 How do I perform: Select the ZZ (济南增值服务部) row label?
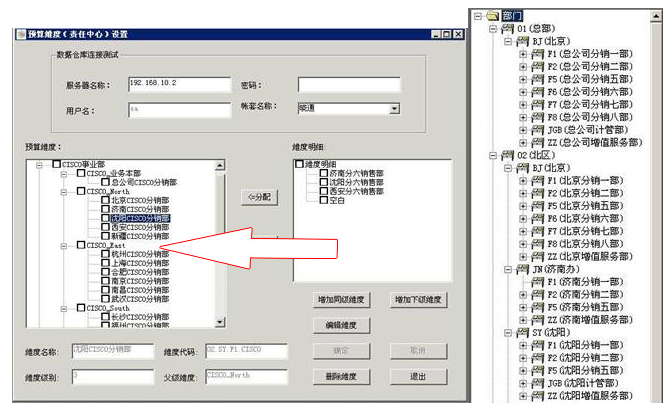[x=590, y=320]
